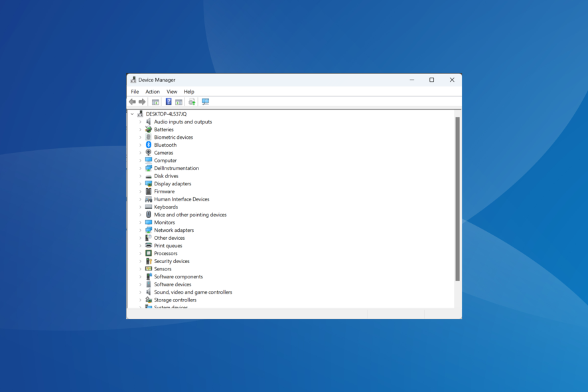Screen dimensions: 588x392
Task: Click the Processors chip icon
Action: [149, 253]
